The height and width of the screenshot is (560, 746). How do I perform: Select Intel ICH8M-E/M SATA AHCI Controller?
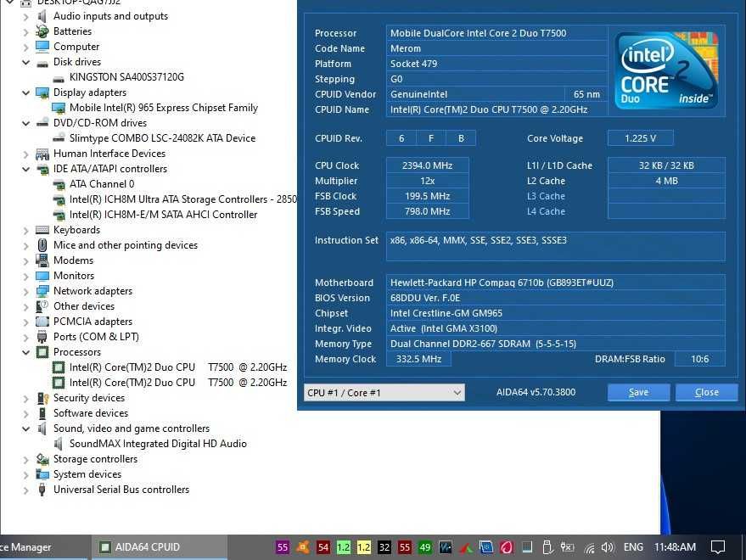coord(163,215)
